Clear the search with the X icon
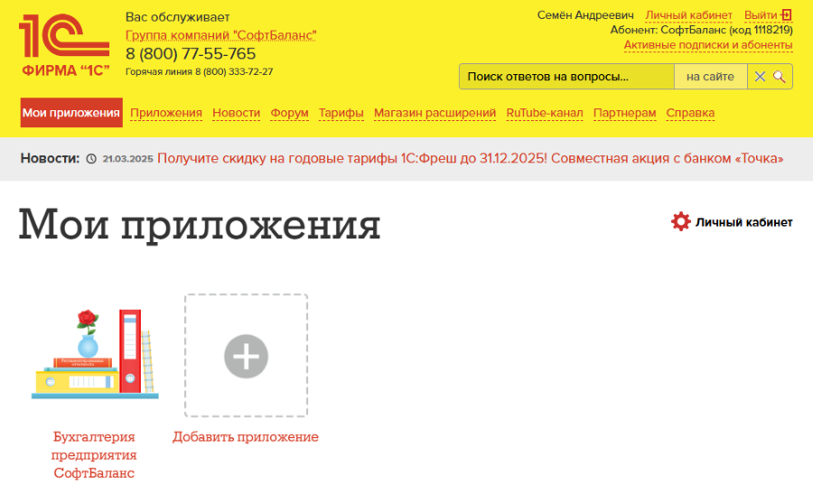The image size is (813, 504). [x=760, y=77]
